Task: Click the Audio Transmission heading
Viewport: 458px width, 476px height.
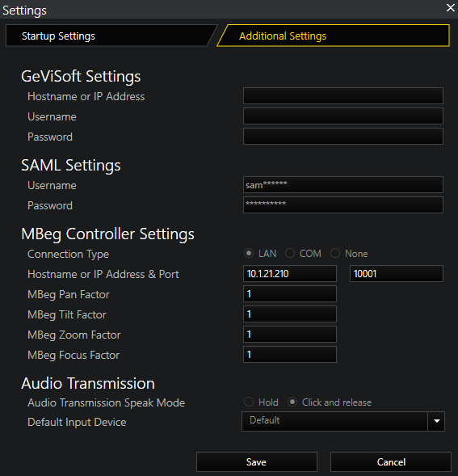Action: [88, 383]
